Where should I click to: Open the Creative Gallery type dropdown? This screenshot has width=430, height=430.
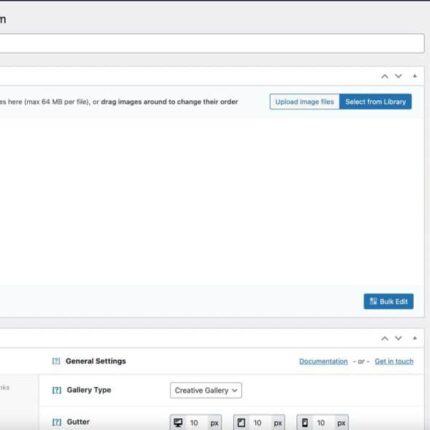tap(206, 390)
